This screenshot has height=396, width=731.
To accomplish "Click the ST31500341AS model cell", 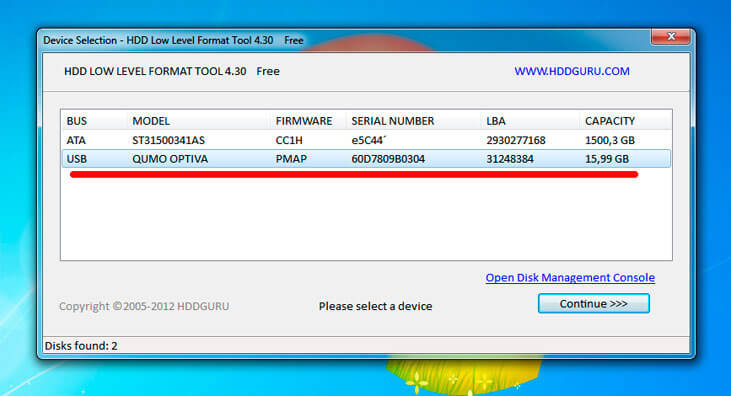I will [x=168, y=140].
